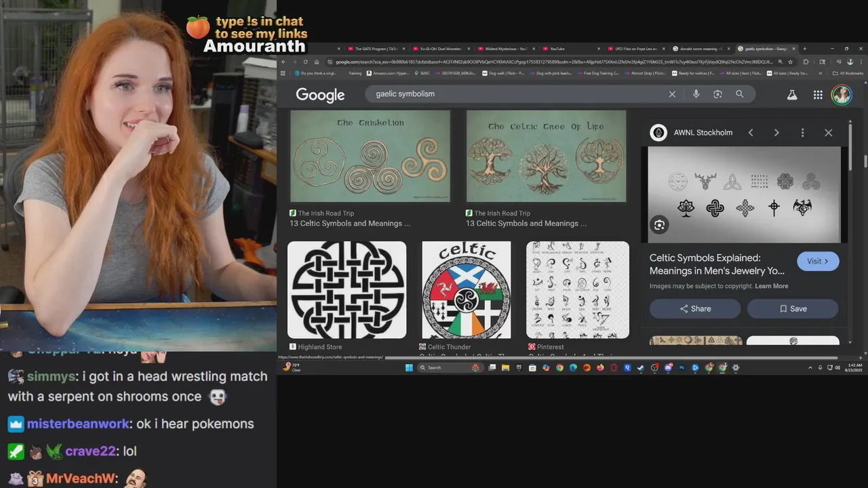Screen dimensions: 868x488
Task: Switch to the YouTube tab
Action: [571, 49]
